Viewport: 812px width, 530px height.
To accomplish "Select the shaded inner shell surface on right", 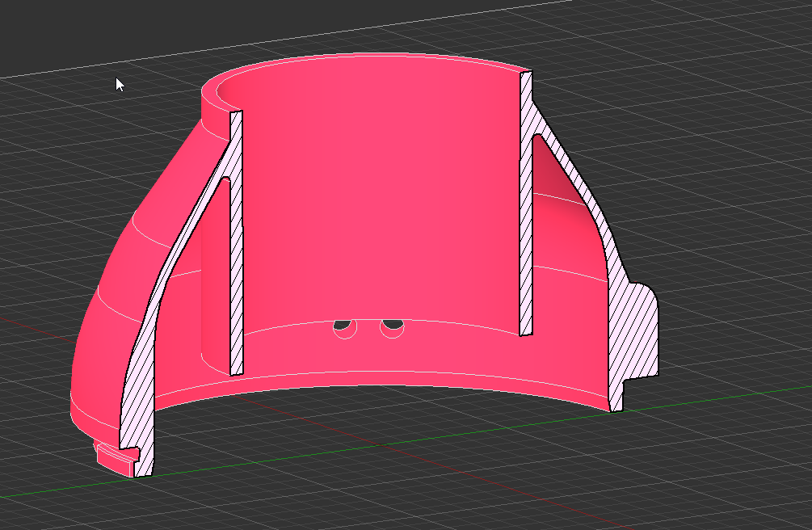I will pyautogui.click(x=566, y=242).
